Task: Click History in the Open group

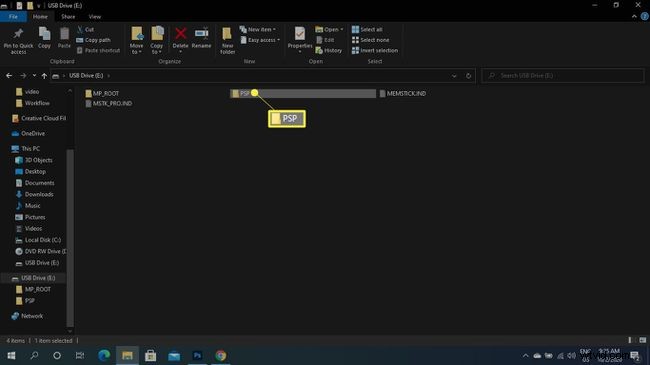Action: 329,50
